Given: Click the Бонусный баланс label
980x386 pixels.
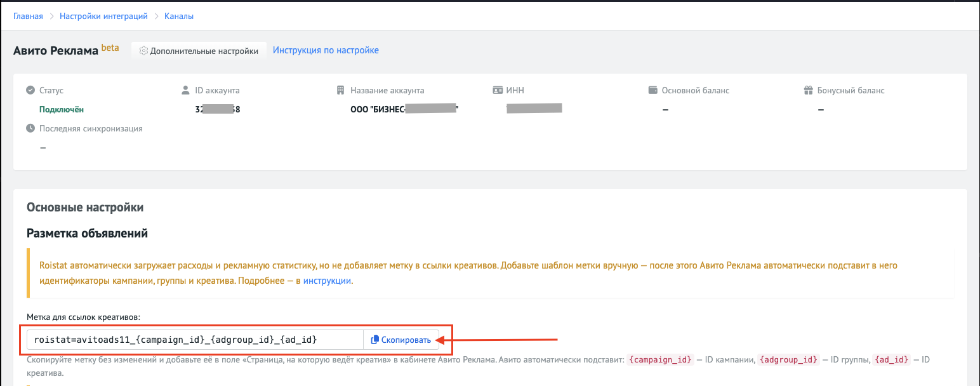Looking at the screenshot, I should [x=851, y=90].
